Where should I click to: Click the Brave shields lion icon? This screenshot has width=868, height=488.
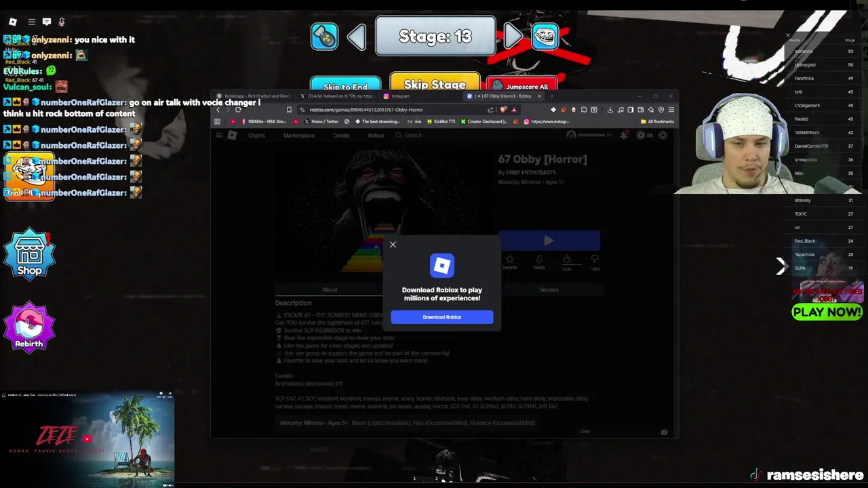pyautogui.click(x=503, y=110)
